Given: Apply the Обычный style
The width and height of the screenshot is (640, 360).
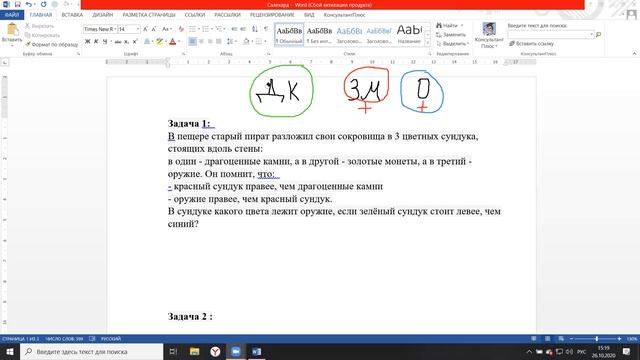Looking at the screenshot, I should point(289,35).
